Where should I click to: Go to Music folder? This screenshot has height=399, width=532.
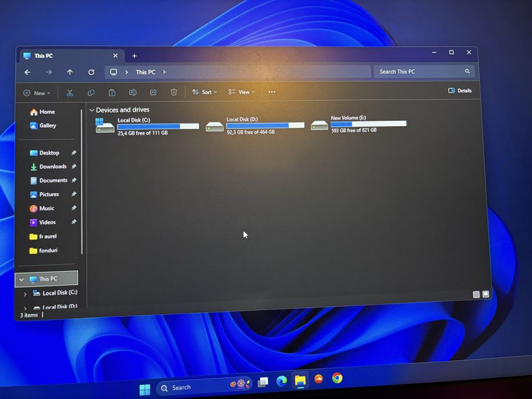pos(42,208)
